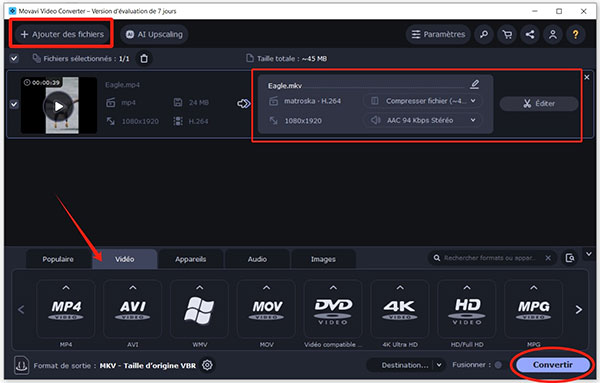Click Taille totale ~45 MB label

(x=292, y=59)
